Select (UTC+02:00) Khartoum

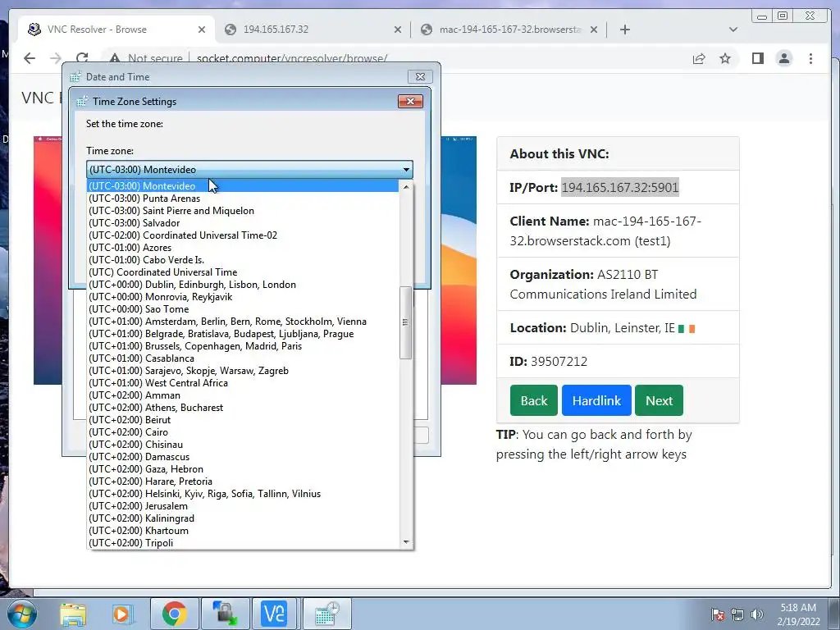pos(243,531)
